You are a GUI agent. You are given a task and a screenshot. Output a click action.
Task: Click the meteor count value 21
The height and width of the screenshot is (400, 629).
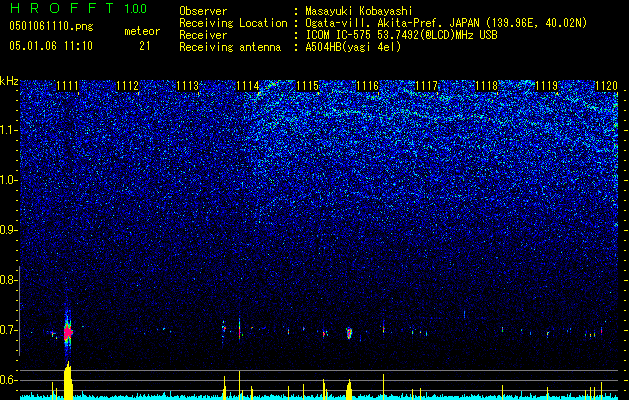pos(145,46)
